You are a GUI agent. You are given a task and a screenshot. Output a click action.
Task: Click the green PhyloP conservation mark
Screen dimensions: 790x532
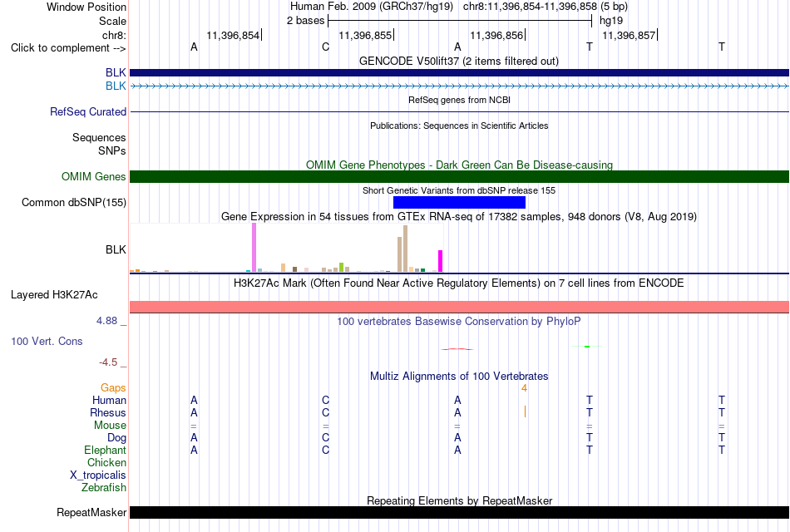(x=587, y=346)
